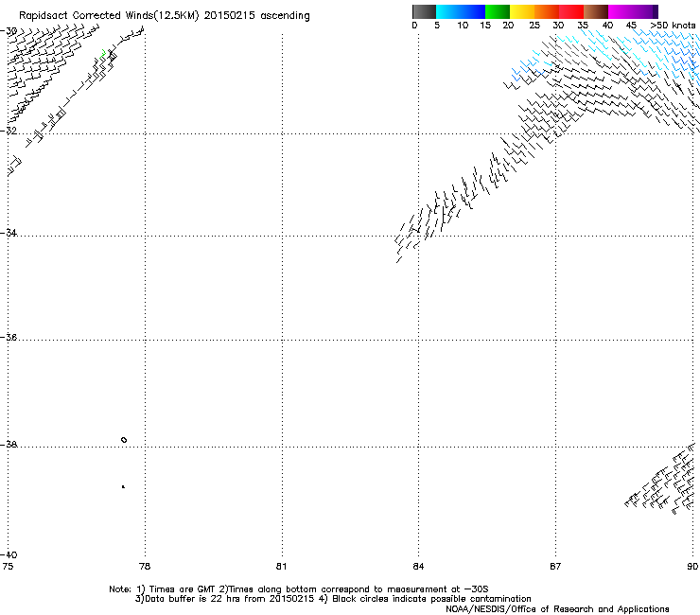Screen dimensions: 700x615
Task: Click the yellow 20–25 knots color bar segment
Action: point(522,11)
